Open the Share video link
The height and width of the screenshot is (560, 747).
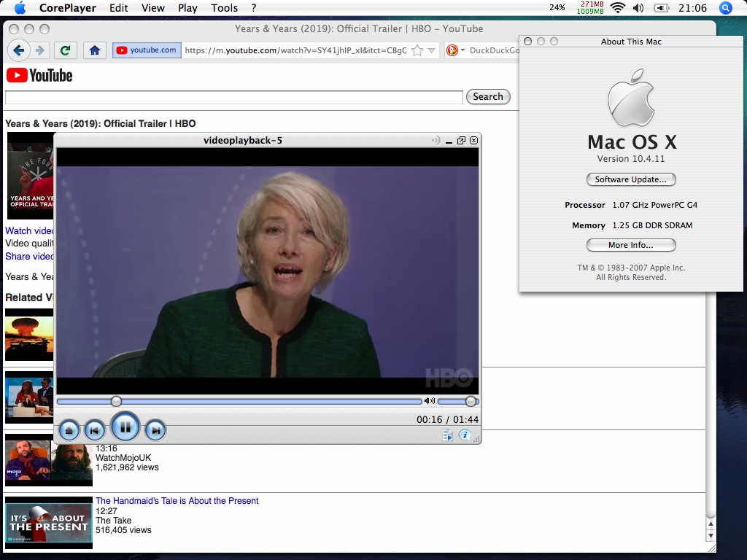click(29, 256)
